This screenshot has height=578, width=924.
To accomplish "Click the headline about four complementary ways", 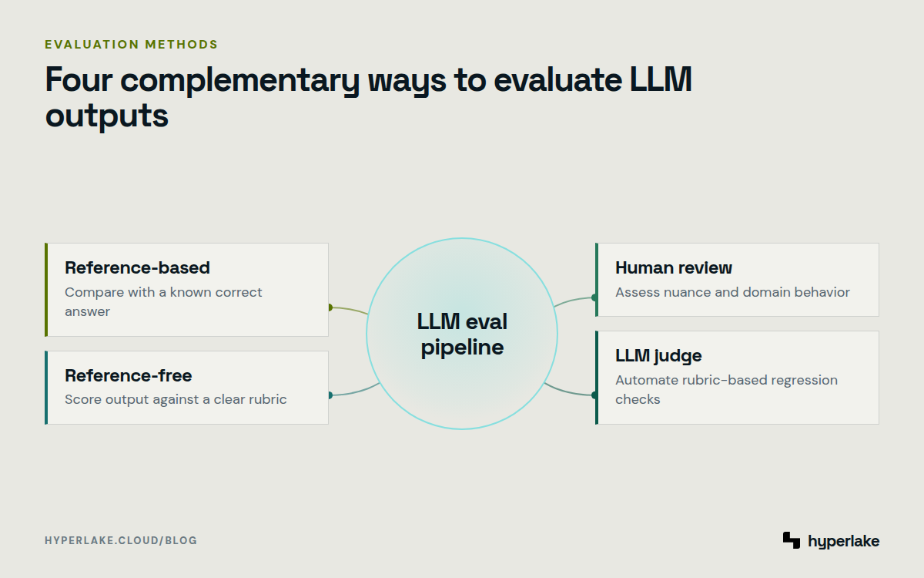I will tap(369, 98).
